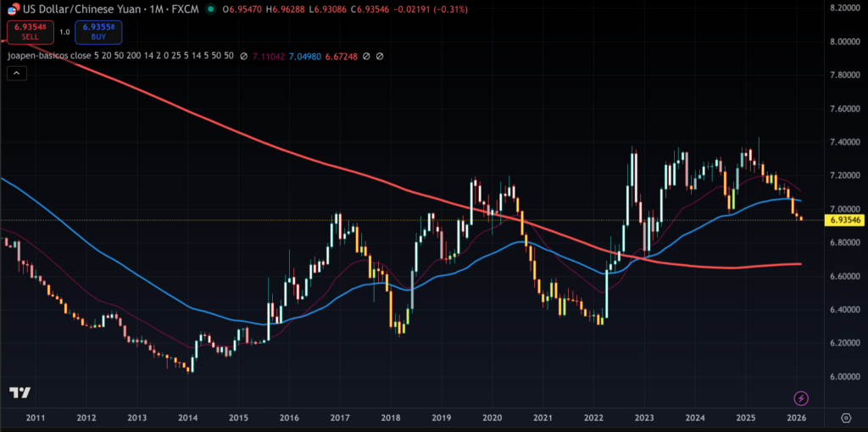Image resolution: width=868 pixels, height=432 pixels.
Task: Click the 1.0 order quantity field
Action: 64,32
